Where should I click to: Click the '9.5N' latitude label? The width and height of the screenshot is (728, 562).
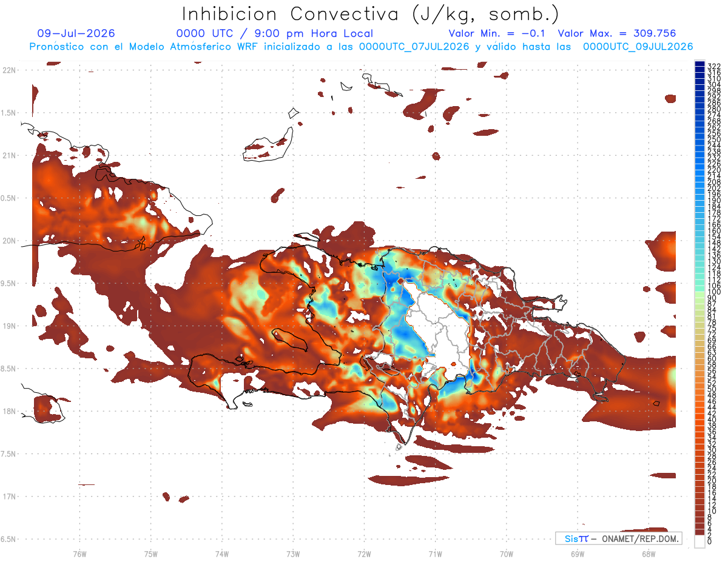click(9, 284)
